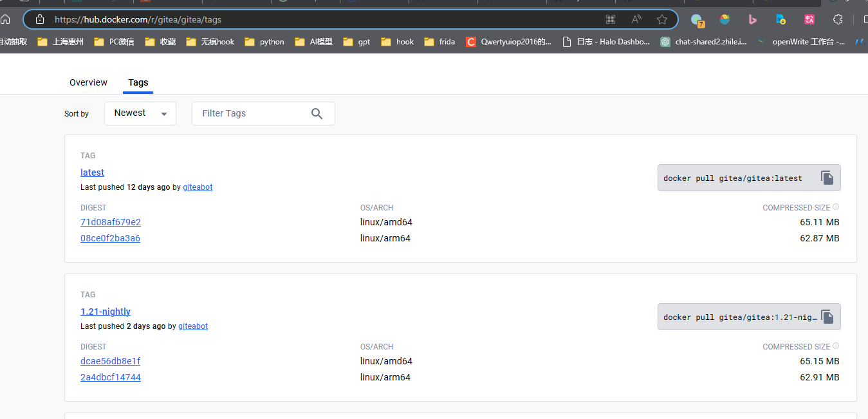Open digest 2a4dbcf14744
The height and width of the screenshot is (419, 868).
(x=111, y=377)
